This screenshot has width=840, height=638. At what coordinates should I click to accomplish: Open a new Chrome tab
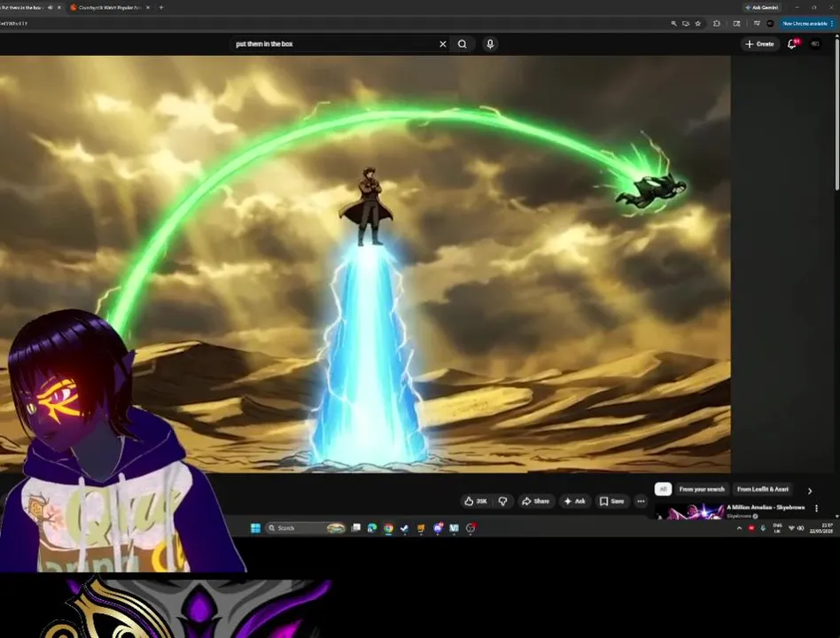(160, 7)
